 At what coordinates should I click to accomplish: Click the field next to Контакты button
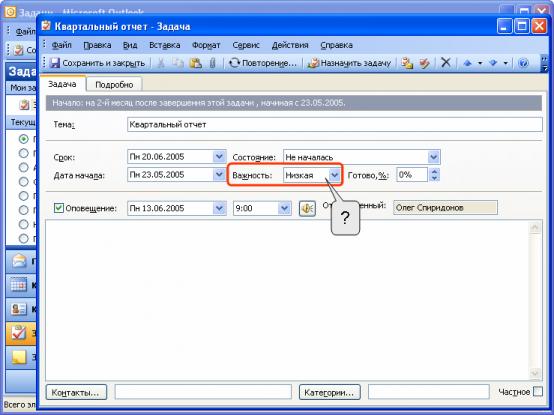pyautogui.click(x=203, y=392)
